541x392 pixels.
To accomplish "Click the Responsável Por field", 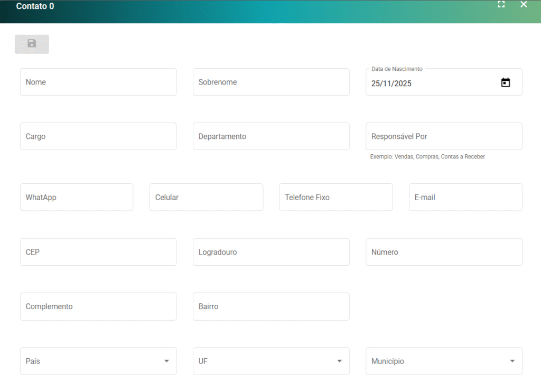I will click(444, 137).
